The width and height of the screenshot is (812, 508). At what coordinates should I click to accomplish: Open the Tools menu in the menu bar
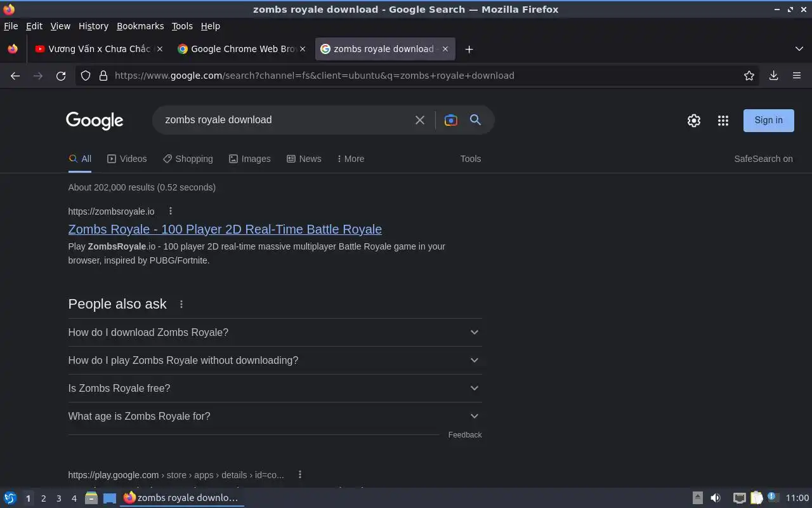[x=182, y=26]
